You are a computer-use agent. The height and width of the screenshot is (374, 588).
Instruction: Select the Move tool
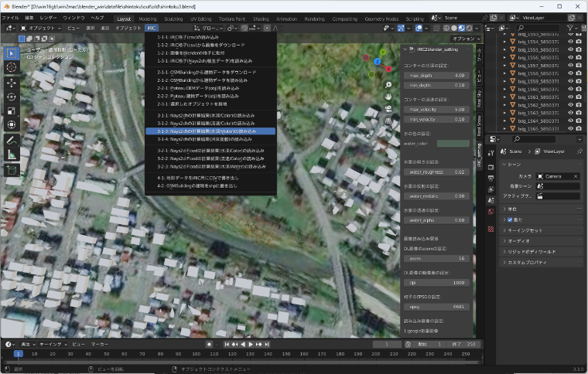click(x=12, y=82)
